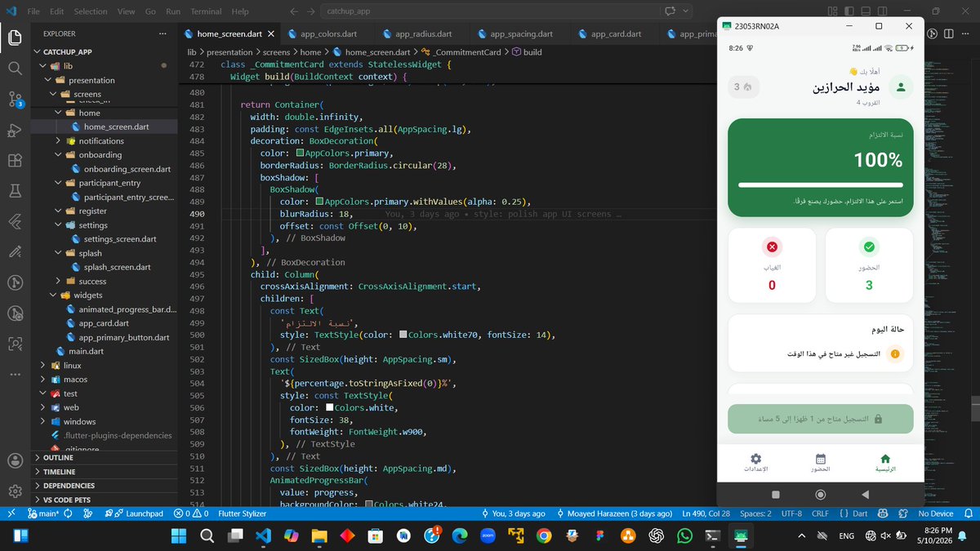Open Explorer more actions ellipsis
This screenshot has height=551, width=980.
pyautogui.click(x=163, y=33)
